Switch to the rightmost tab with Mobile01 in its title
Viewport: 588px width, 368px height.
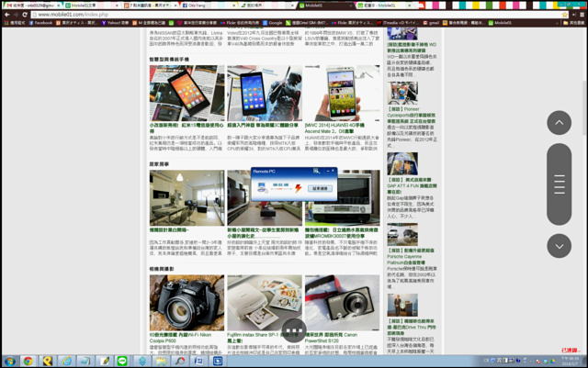pyautogui.click(x=384, y=6)
